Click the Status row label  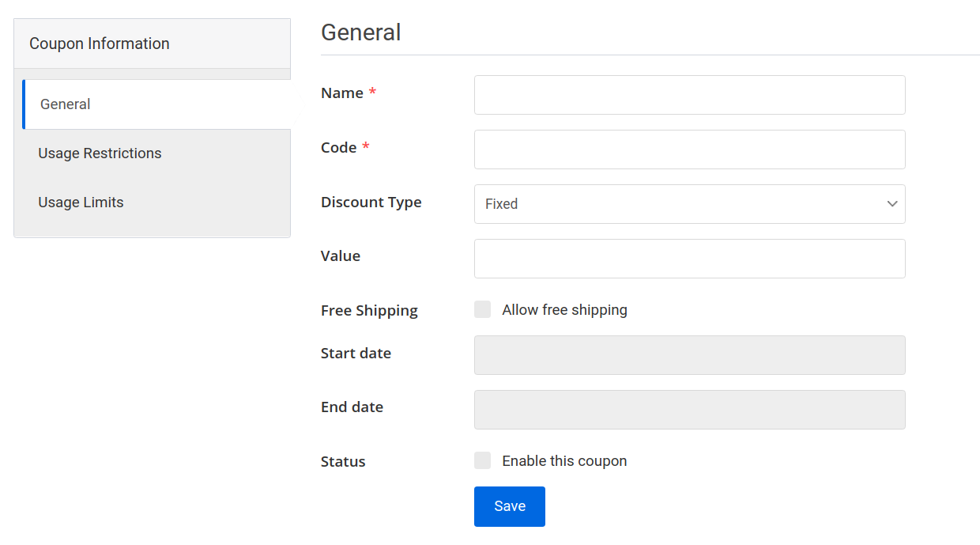(343, 461)
